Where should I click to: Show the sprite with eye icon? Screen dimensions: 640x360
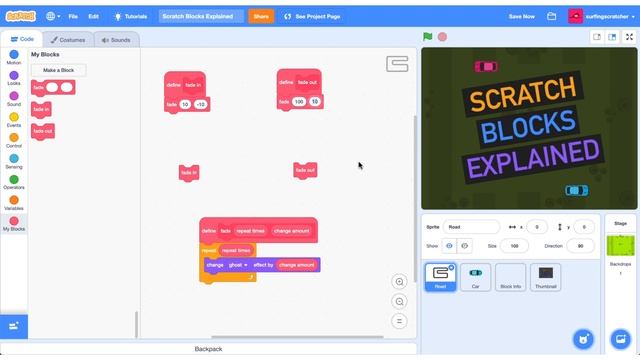click(449, 246)
